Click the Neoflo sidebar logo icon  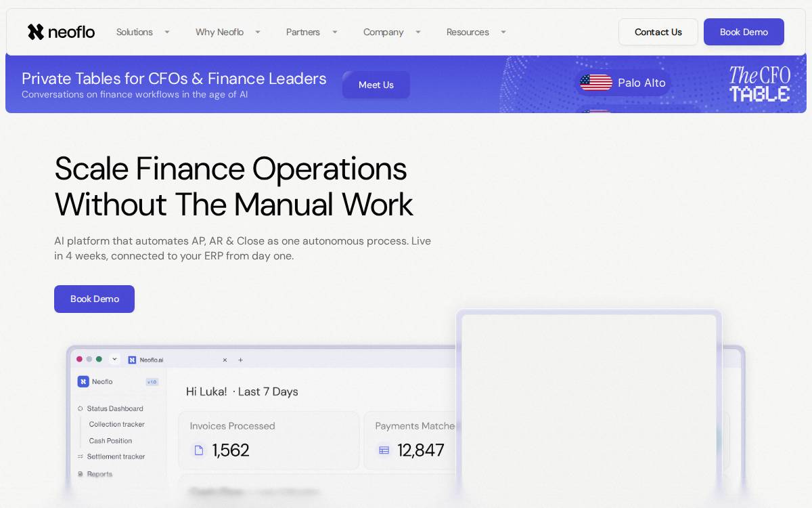tap(83, 381)
